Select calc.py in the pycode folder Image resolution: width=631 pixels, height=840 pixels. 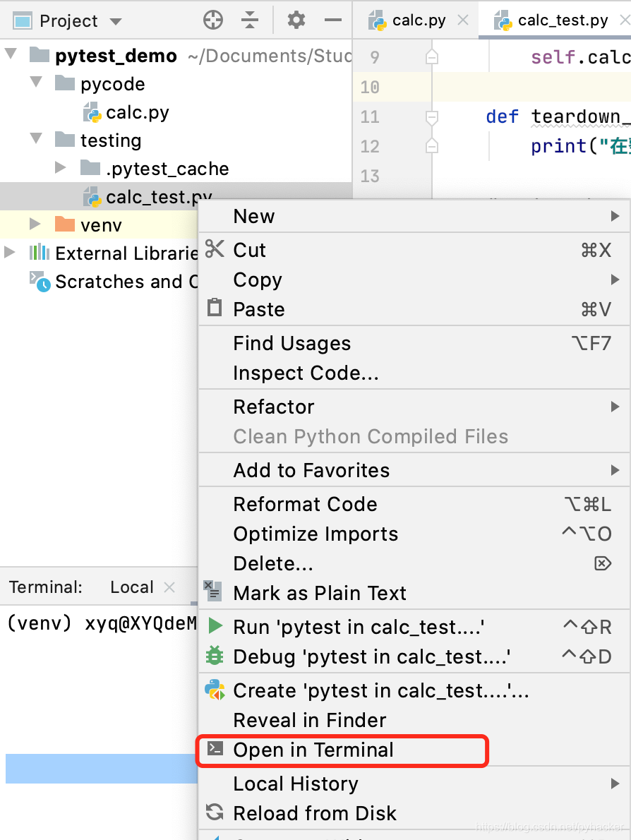click(137, 112)
